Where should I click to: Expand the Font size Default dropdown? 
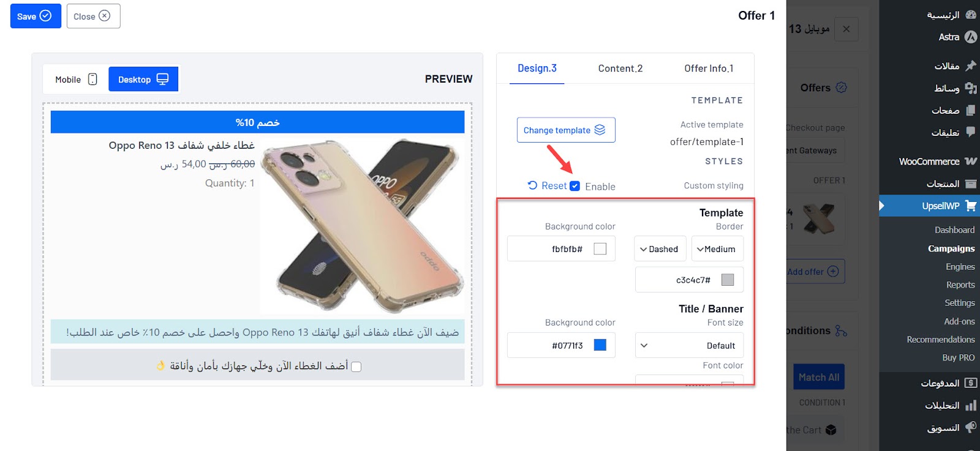(x=690, y=345)
